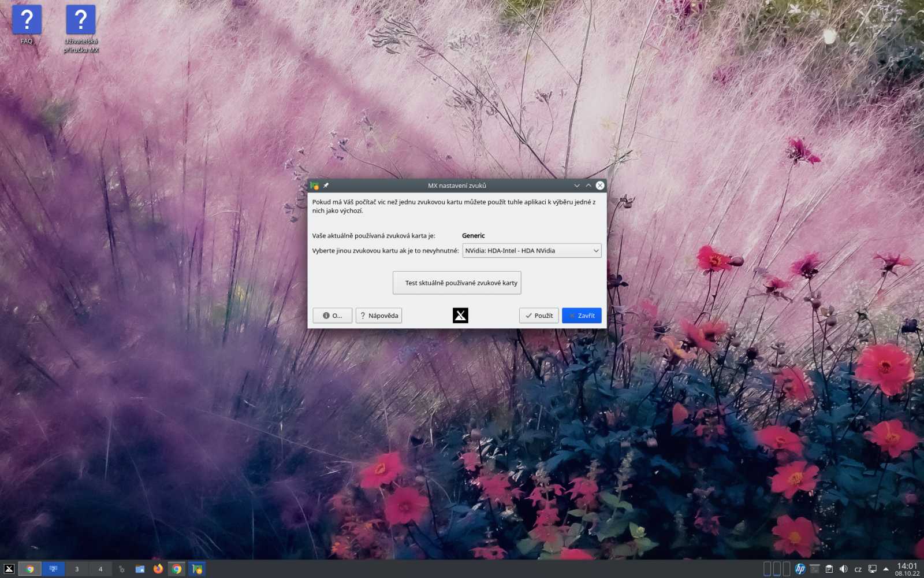The height and width of the screenshot is (578, 924).
Task: Minimize the MX nastavení zvuků window
Action: [x=576, y=186]
